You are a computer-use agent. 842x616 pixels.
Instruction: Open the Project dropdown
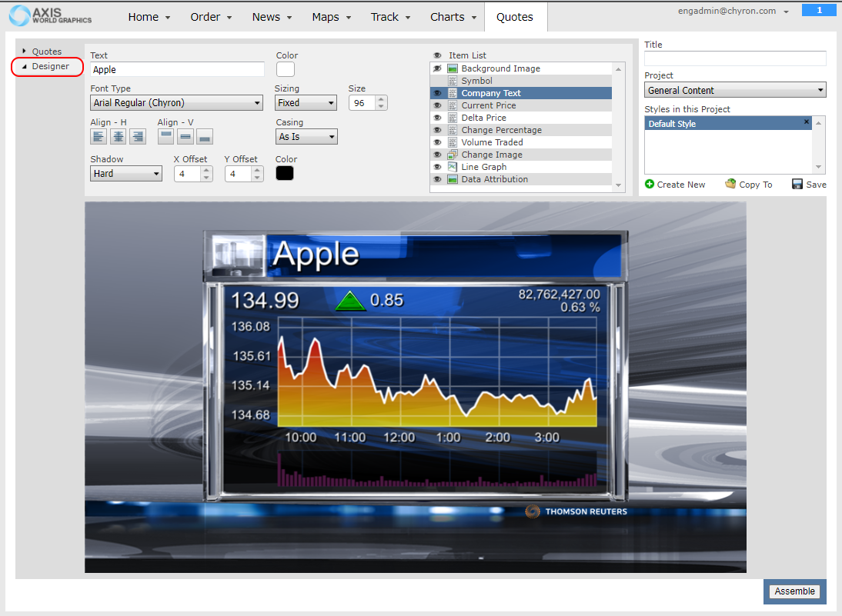pyautogui.click(x=735, y=91)
